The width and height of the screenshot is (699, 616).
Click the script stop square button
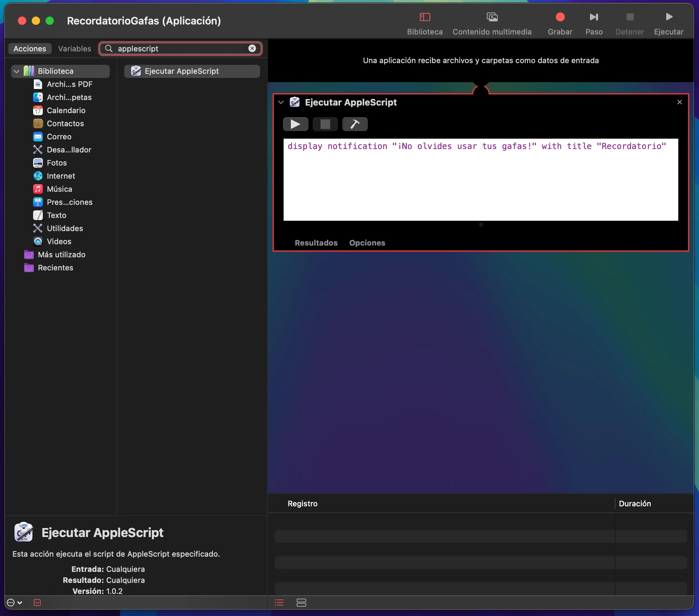(x=325, y=124)
